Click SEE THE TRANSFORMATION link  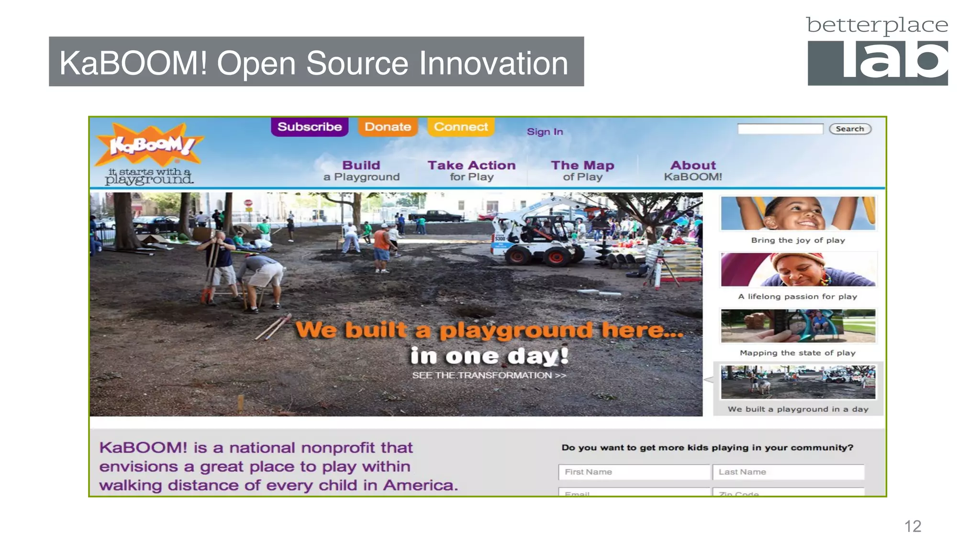click(x=489, y=375)
